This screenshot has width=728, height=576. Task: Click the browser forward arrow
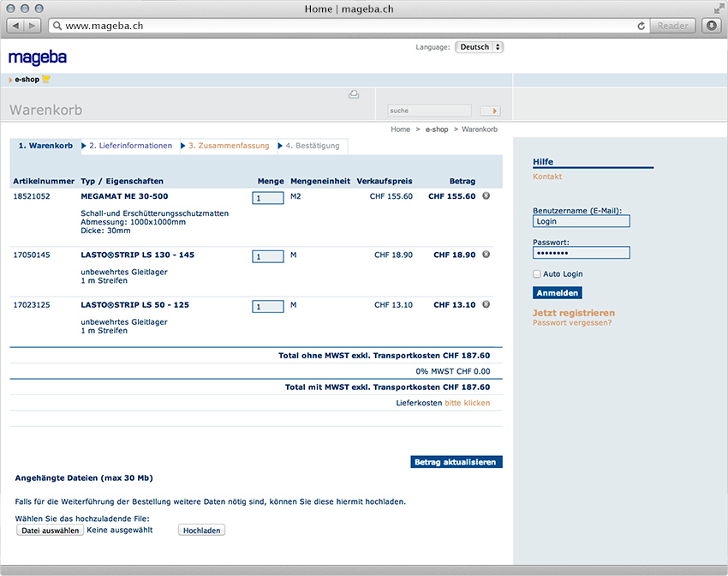click(x=32, y=26)
